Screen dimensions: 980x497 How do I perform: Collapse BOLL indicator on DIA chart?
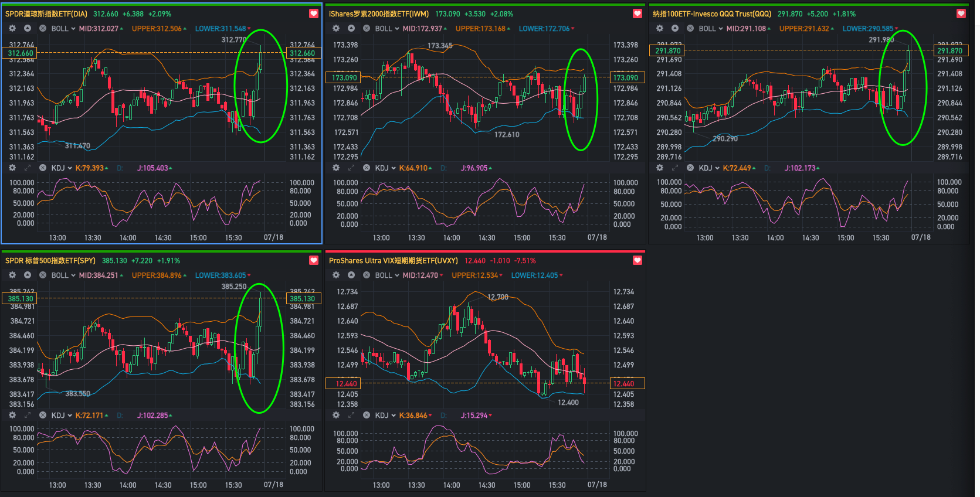tap(28, 28)
